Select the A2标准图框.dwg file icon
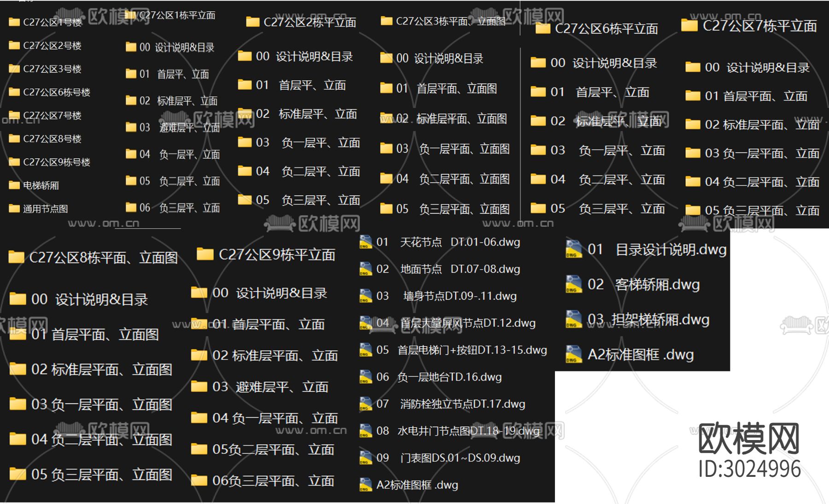The height and width of the screenshot is (504, 829). click(x=366, y=485)
